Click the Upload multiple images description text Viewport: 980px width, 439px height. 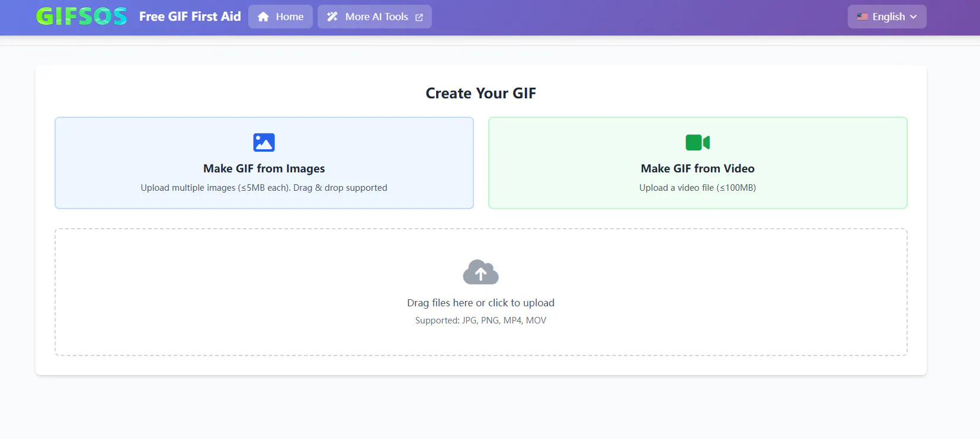tap(264, 188)
